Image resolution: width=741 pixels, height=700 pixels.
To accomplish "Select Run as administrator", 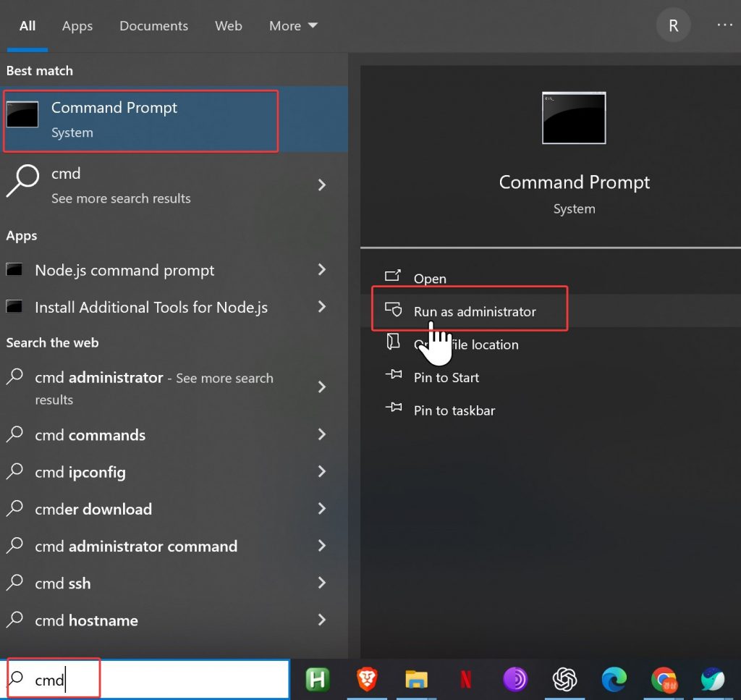I will click(x=474, y=312).
